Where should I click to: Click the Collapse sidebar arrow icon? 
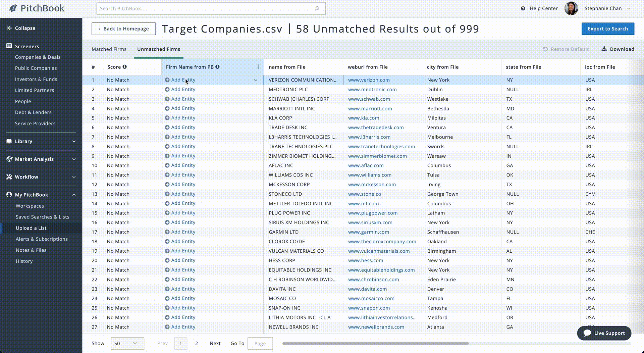pos(9,28)
